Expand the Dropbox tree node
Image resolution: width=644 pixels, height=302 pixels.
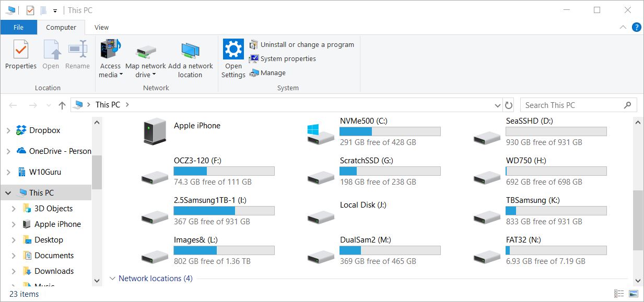[x=8, y=130]
